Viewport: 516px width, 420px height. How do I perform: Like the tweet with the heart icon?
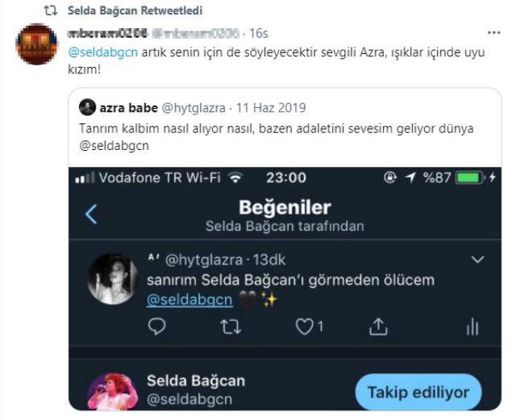click(x=303, y=326)
